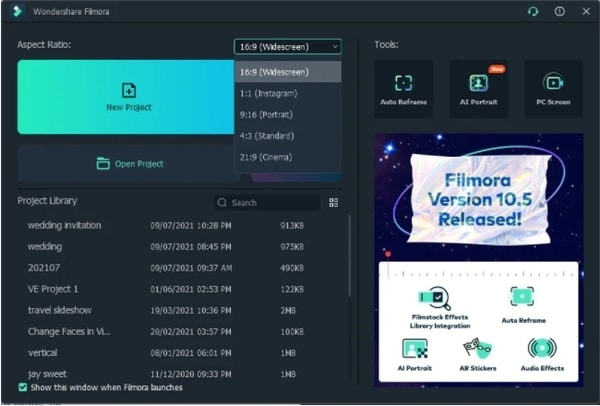Open the wedding invitation project

coord(182,225)
